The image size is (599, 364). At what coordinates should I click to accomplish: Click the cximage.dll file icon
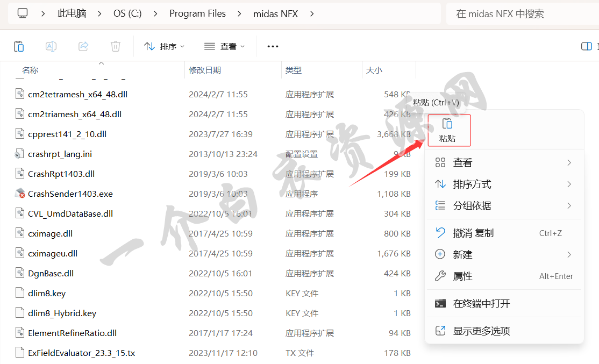(x=20, y=233)
